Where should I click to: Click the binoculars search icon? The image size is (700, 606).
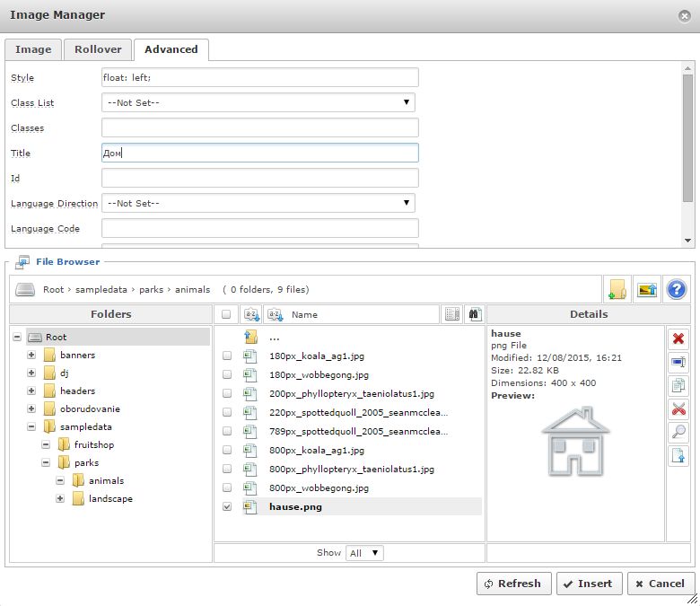[474, 314]
